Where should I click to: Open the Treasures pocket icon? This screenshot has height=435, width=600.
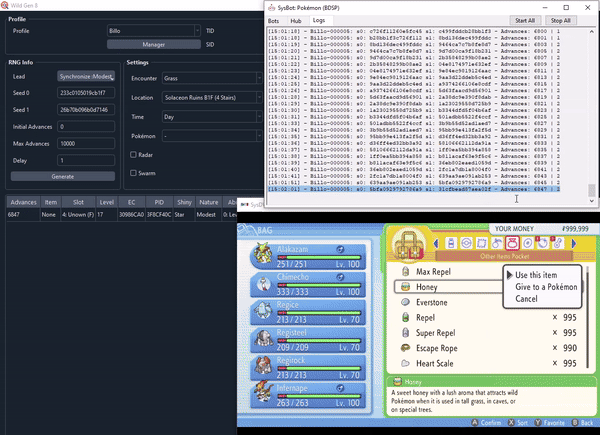tap(543, 243)
